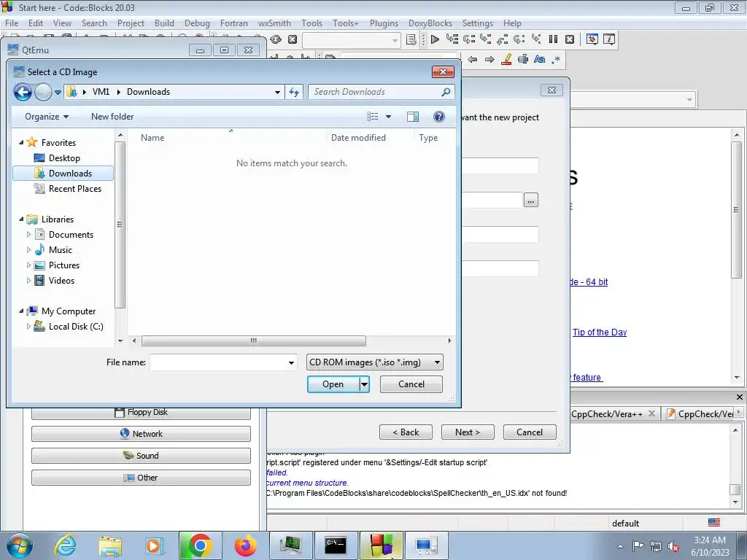The image size is (747, 560).
Task: Expand the Videos library
Action: coord(28,281)
